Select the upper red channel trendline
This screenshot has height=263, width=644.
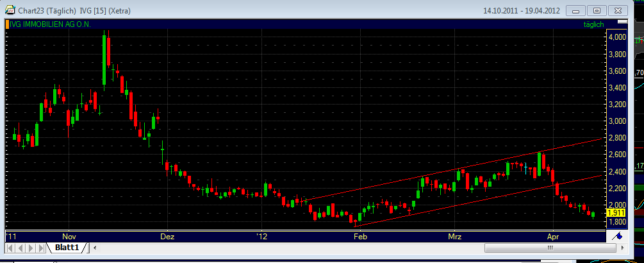coord(452,169)
